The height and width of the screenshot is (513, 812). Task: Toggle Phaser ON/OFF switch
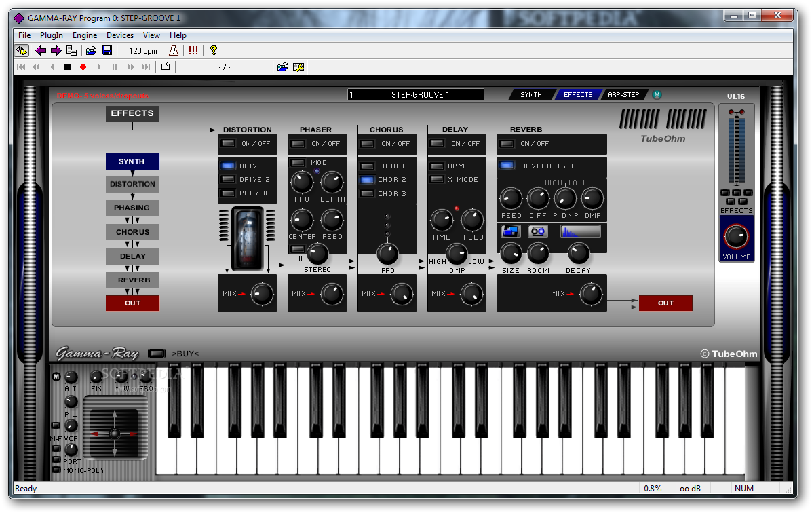298,144
